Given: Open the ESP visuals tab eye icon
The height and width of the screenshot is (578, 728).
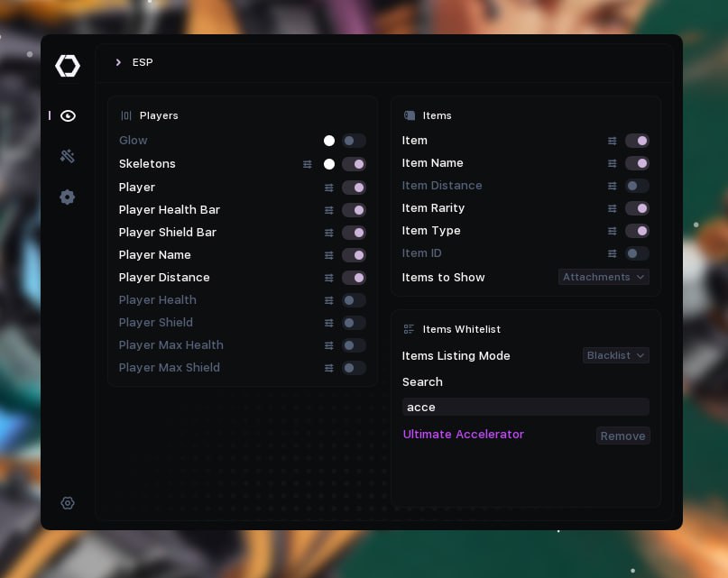Looking at the screenshot, I should point(68,115).
